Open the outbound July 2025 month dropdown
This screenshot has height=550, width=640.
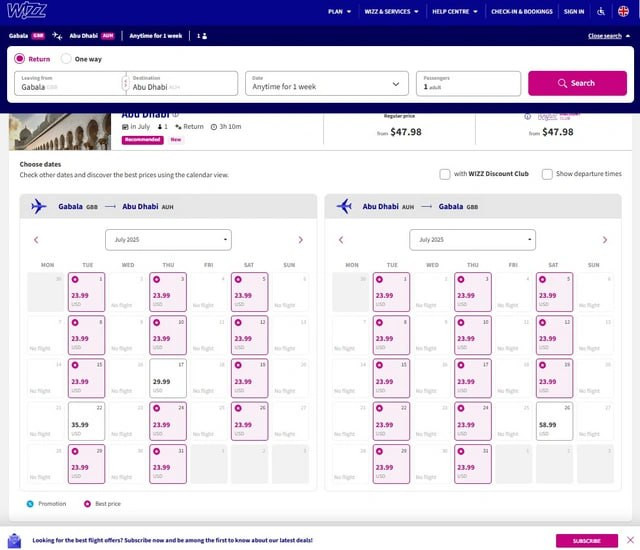(x=168, y=240)
